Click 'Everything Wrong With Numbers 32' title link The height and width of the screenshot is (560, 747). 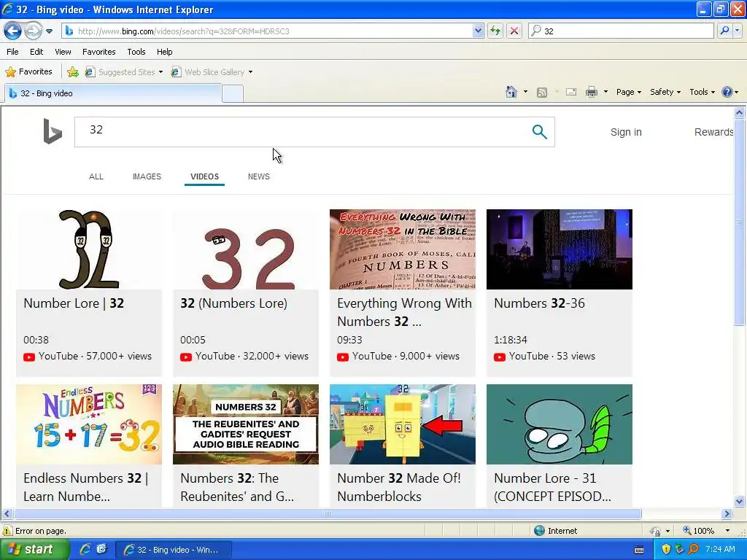(x=404, y=312)
